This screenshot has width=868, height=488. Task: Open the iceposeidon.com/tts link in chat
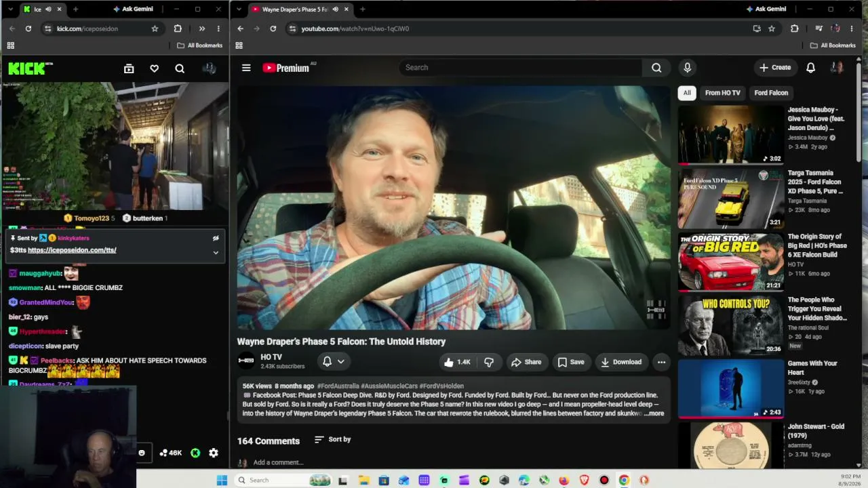(72, 250)
